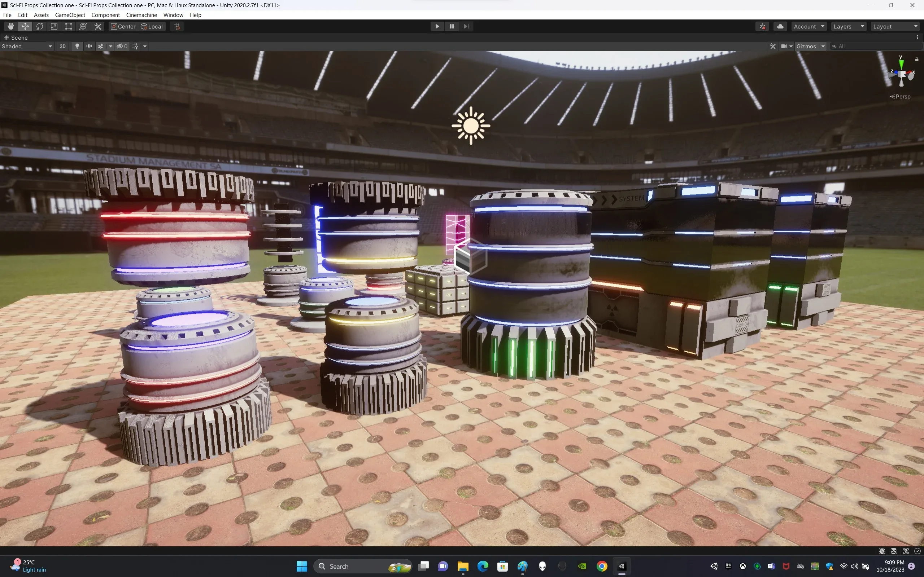Click the Unity icon in the taskbar

622,566
